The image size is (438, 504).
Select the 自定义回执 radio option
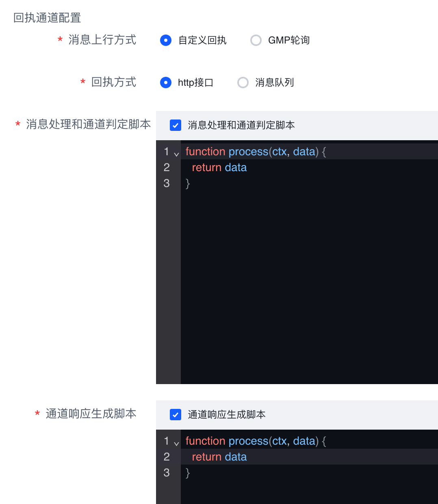[166, 40]
